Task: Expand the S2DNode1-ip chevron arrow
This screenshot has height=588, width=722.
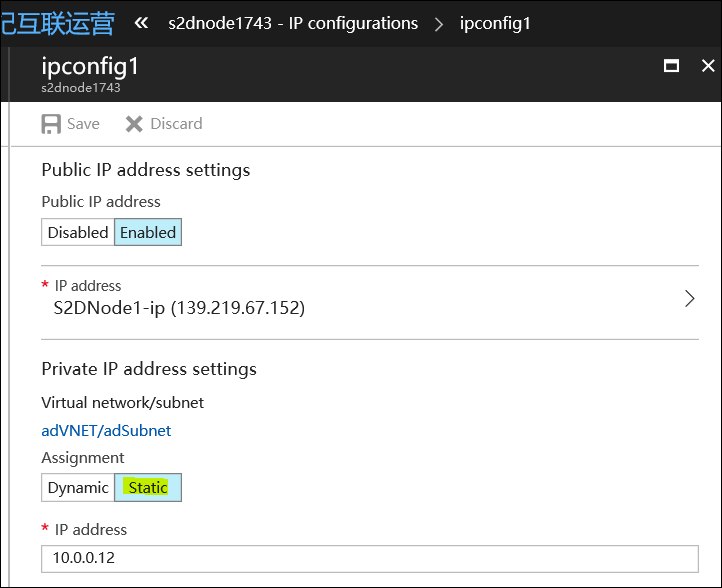Action: (689, 298)
